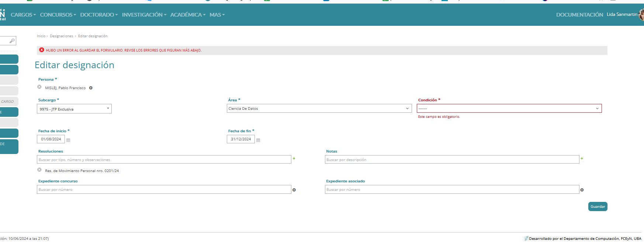The height and width of the screenshot is (252, 644).
Task: Click the Inicio breadcrumb link
Action: tap(41, 36)
